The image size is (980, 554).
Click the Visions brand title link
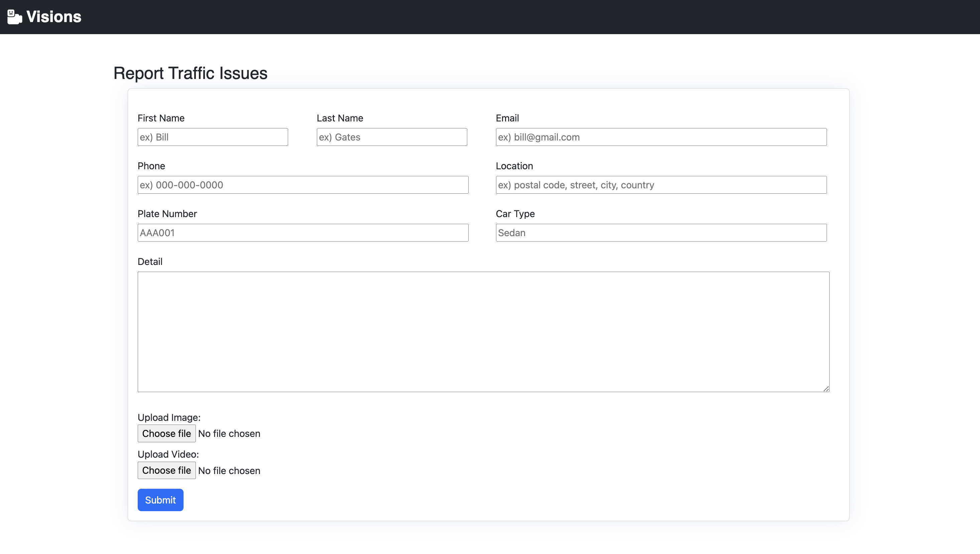point(53,17)
